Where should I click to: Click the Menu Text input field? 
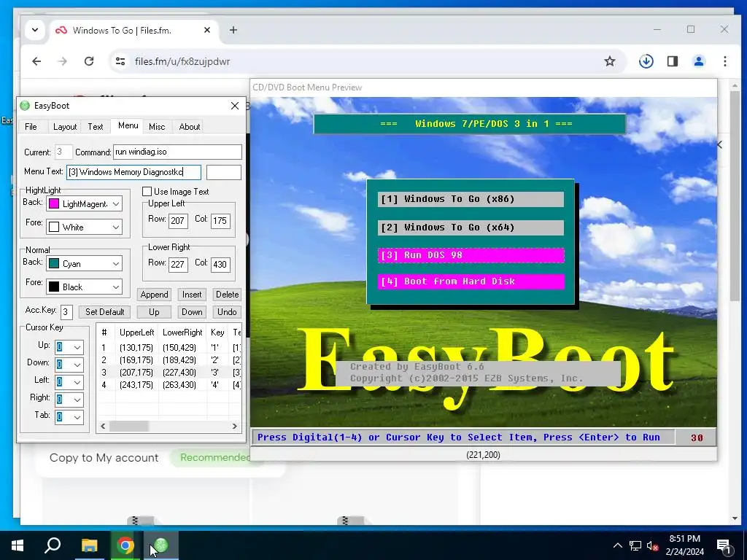134,172
